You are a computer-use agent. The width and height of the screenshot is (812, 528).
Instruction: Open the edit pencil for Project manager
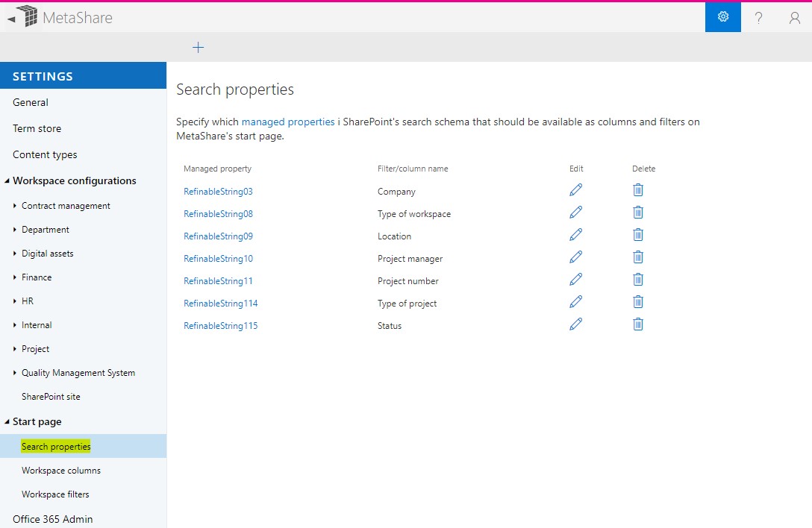click(575, 257)
